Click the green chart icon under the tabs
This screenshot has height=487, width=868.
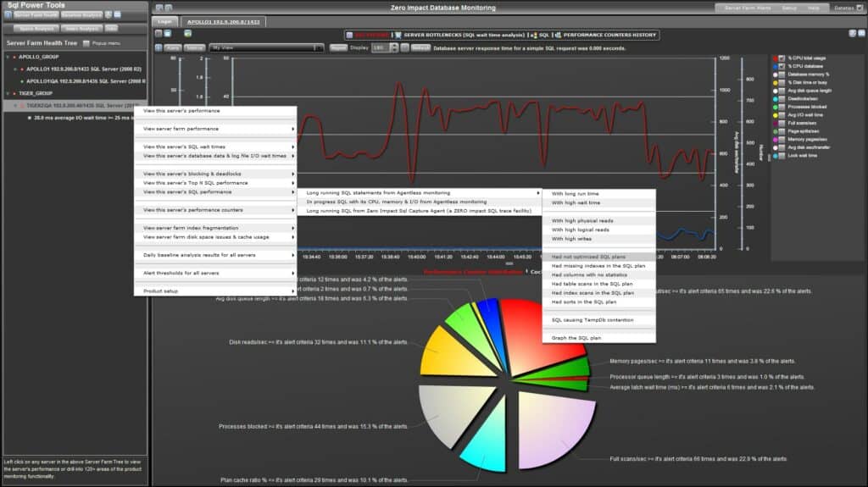187,34
